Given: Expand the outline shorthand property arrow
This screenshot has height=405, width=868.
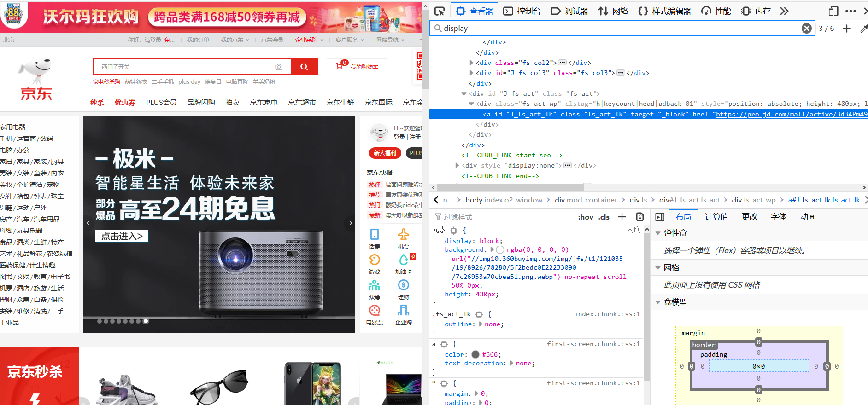Looking at the screenshot, I should point(481,324).
